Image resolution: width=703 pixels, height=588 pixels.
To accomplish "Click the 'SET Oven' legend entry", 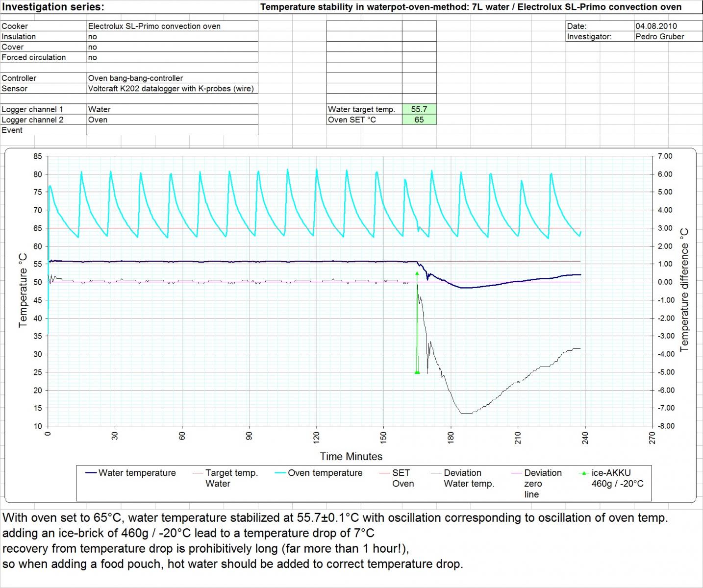I will click(x=397, y=478).
